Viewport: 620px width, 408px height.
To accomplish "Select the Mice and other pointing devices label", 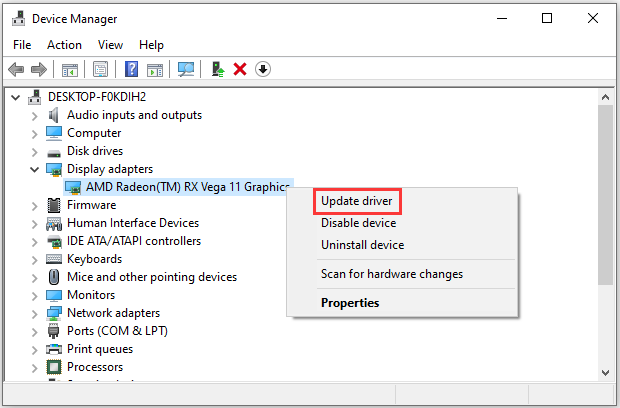I will (152, 277).
